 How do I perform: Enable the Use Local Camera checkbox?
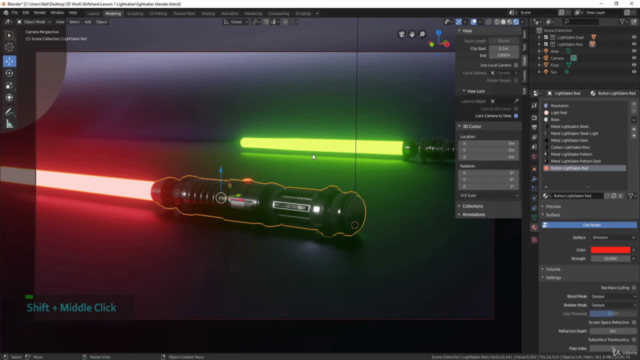tap(516, 65)
